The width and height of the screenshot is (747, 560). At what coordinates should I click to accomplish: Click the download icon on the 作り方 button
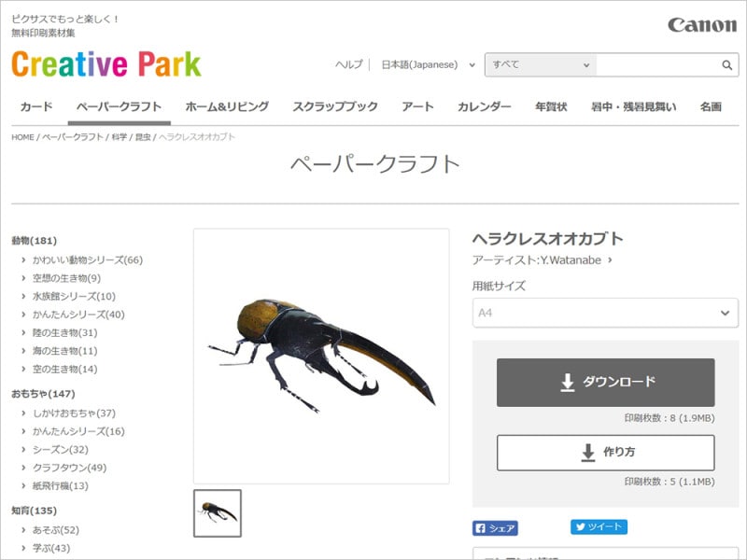coord(586,452)
